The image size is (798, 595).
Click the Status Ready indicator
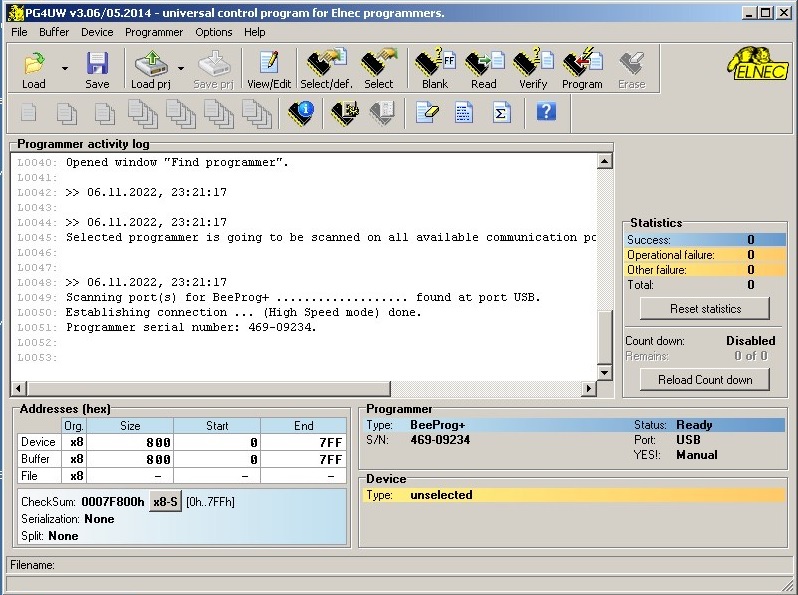(x=694, y=425)
